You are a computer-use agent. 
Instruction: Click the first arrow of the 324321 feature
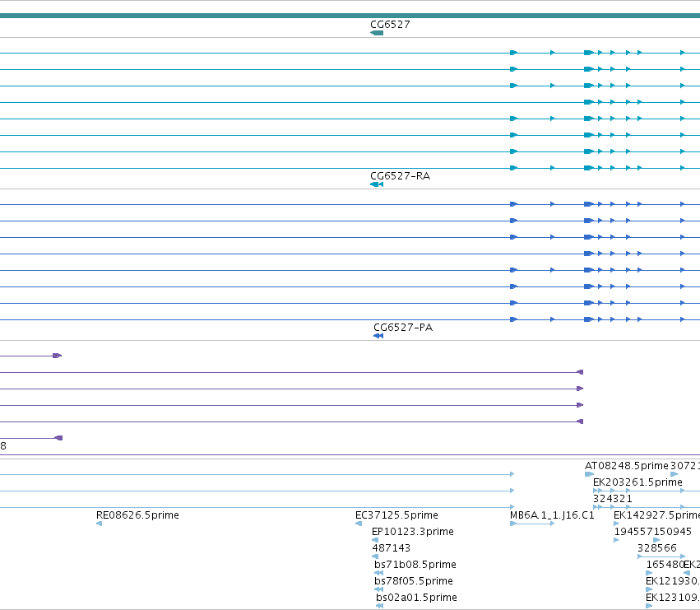(595, 507)
